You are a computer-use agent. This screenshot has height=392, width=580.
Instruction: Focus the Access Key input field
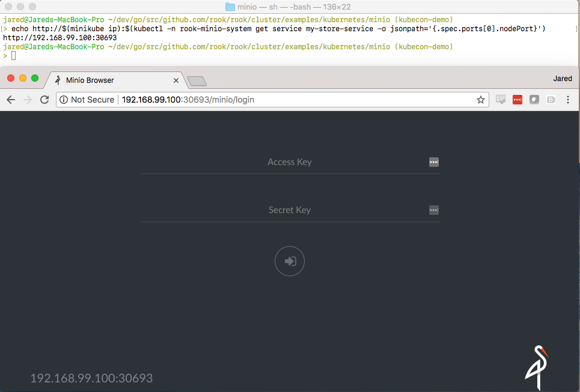[290, 162]
